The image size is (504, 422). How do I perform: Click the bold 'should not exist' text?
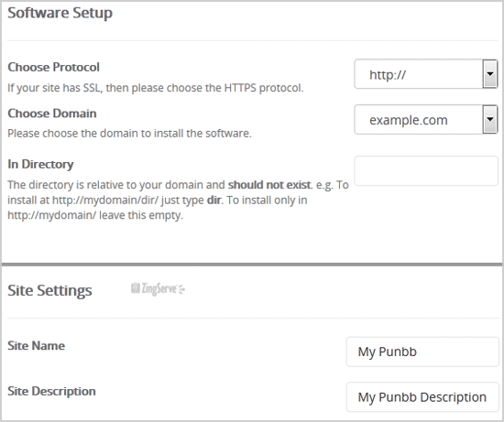coord(269,185)
